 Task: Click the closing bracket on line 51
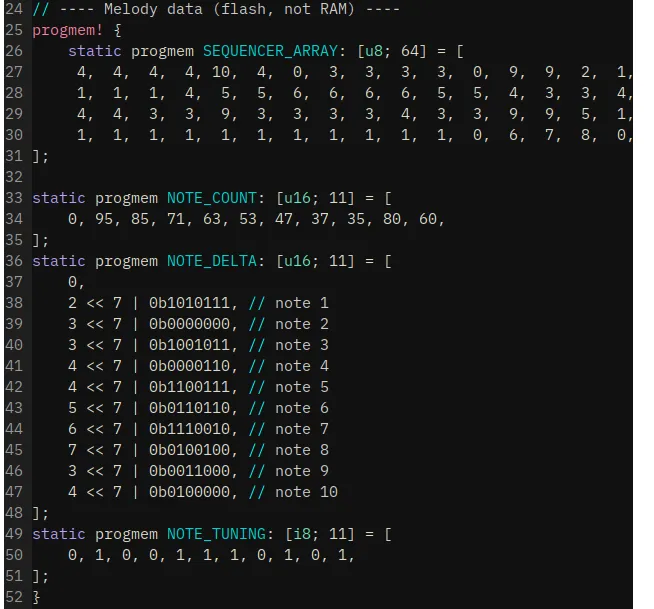click(40, 576)
